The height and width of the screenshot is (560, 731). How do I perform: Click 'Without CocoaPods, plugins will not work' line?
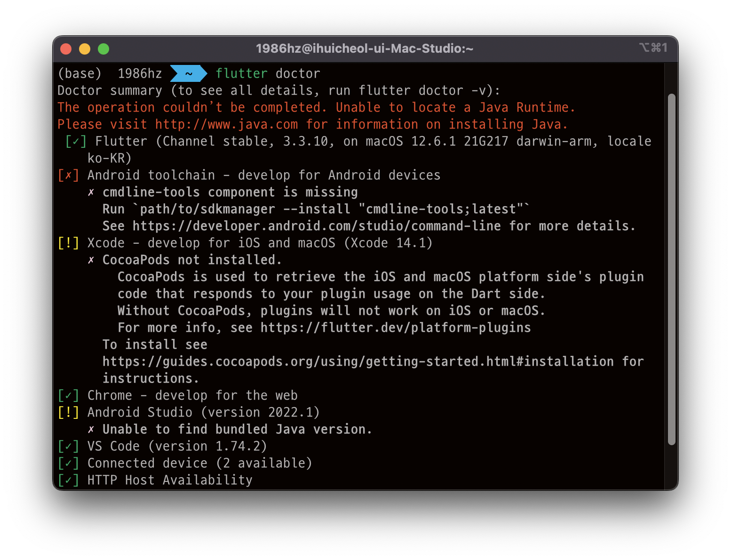332,311
